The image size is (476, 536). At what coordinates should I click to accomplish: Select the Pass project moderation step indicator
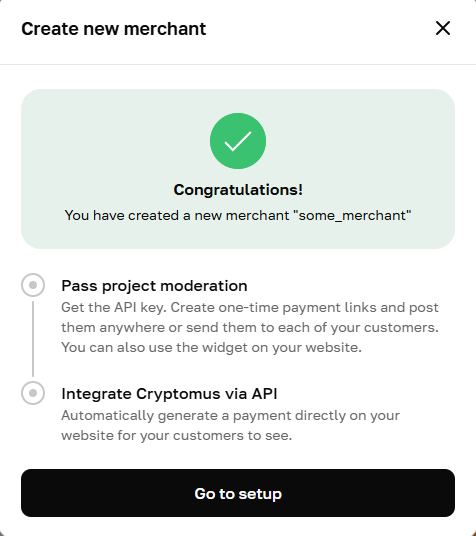pyautogui.click(x=33, y=285)
